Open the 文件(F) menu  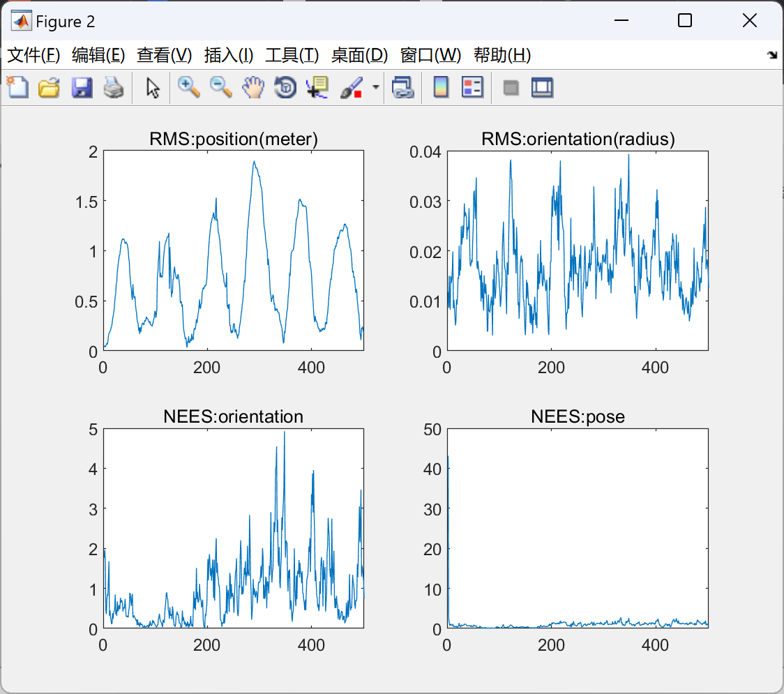click(33, 55)
